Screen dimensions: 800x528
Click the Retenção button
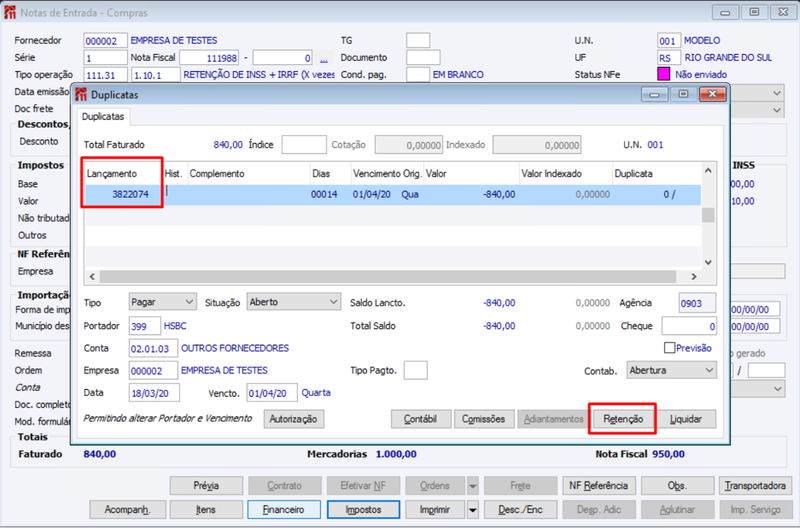pos(623,419)
